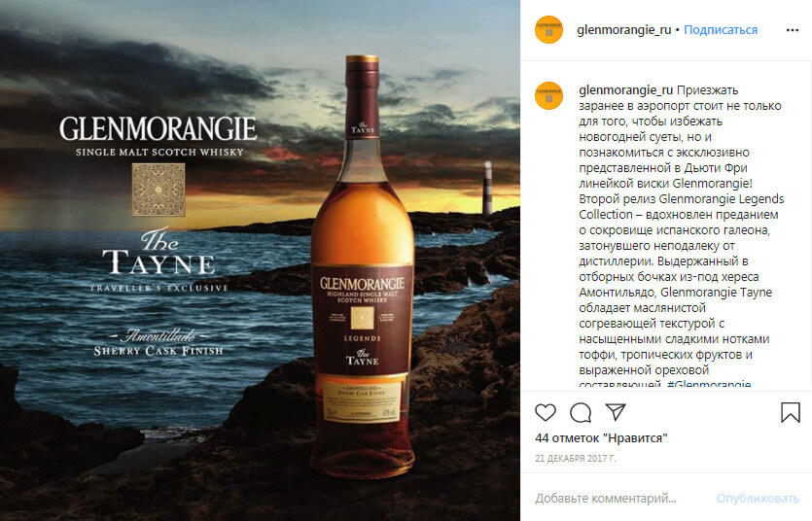Image resolution: width=812 pixels, height=521 pixels.
Task: Open glenmorangie_ru username in caption
Action: coord(625,90)
